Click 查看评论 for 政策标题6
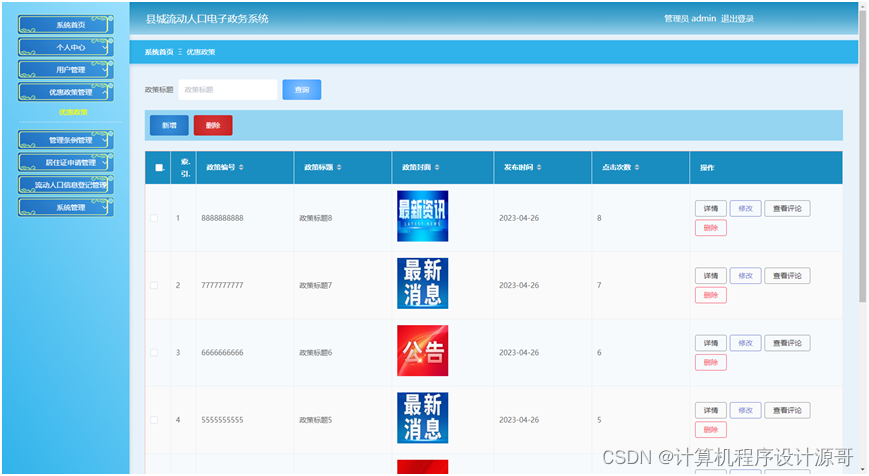 pos(787,343)
